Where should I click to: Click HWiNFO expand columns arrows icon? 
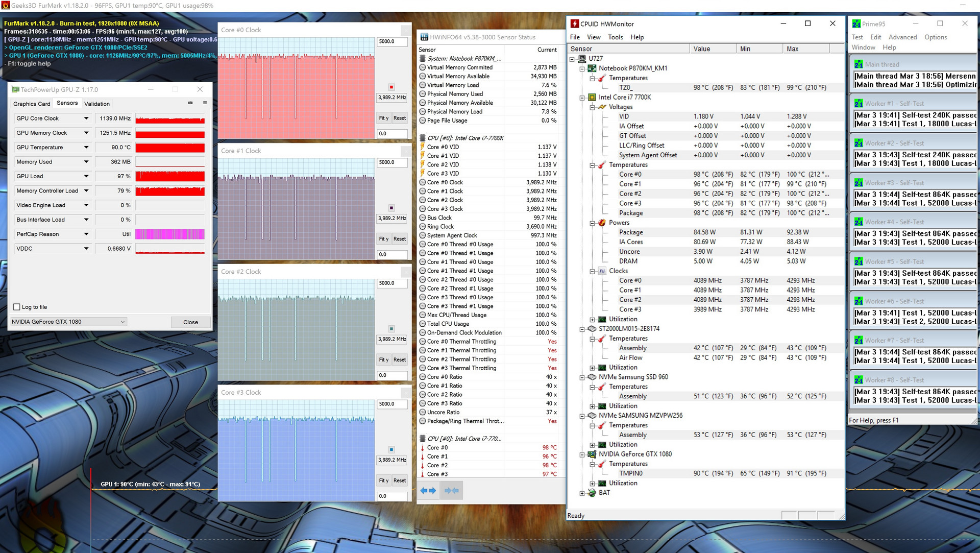tap(428, 491)
